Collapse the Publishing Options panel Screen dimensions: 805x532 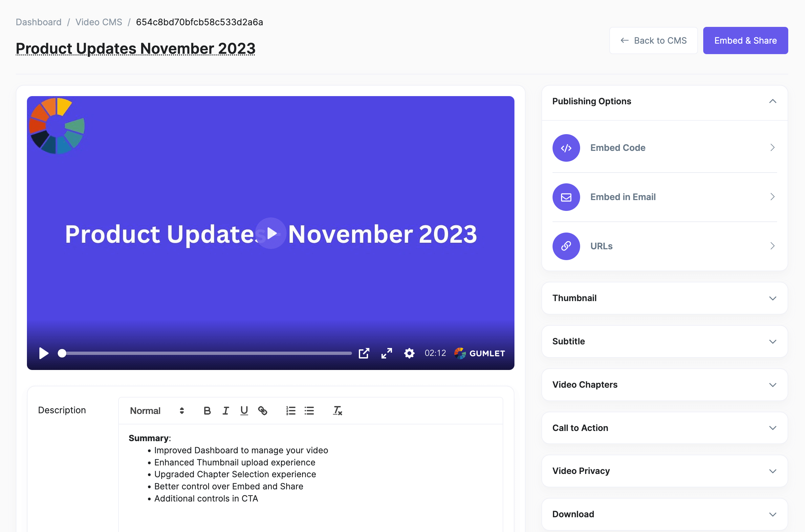(x=772, y=101)
